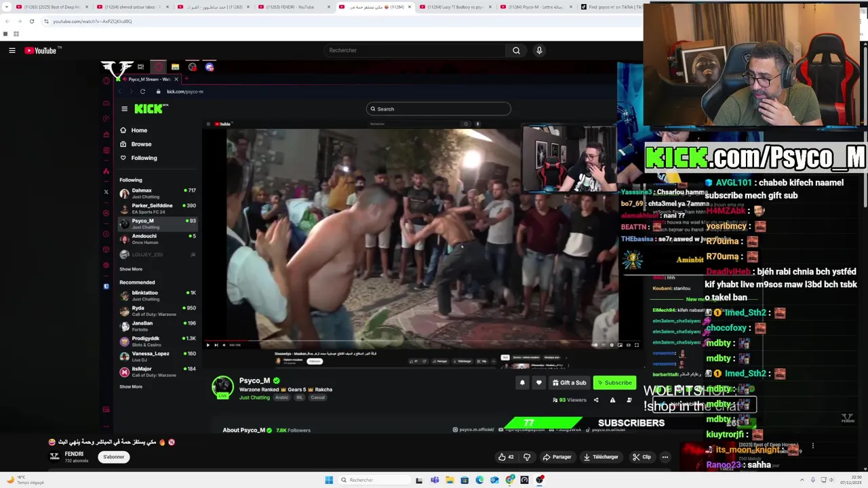Screen dimensions: 868x488
Task: Seek on the embedded video progress bar
Action: point(422,341)
